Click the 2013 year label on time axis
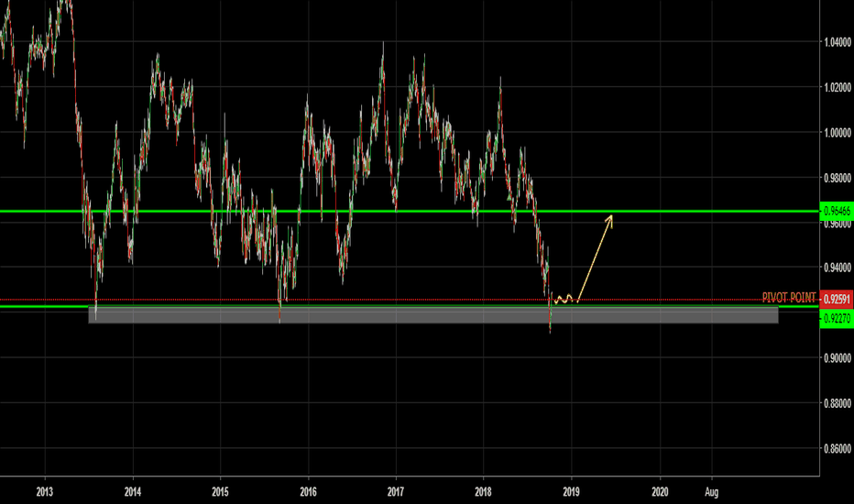Image resolution: width=854 pixels, height=504 pixels. point(45,491)
